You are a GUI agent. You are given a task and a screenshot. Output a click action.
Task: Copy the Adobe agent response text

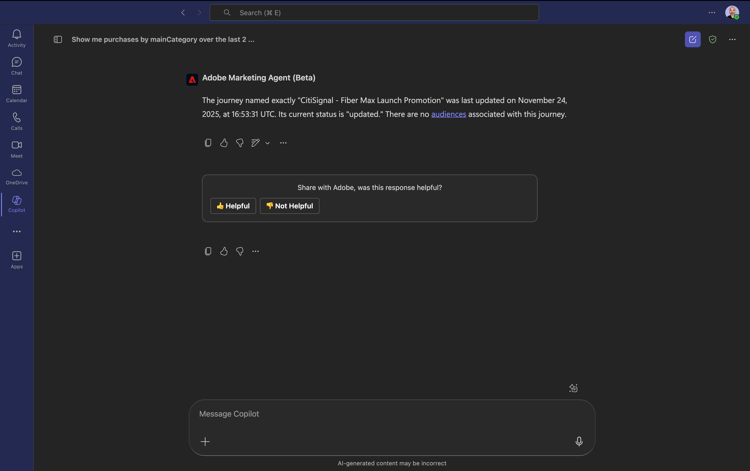(x=208, y=142)
